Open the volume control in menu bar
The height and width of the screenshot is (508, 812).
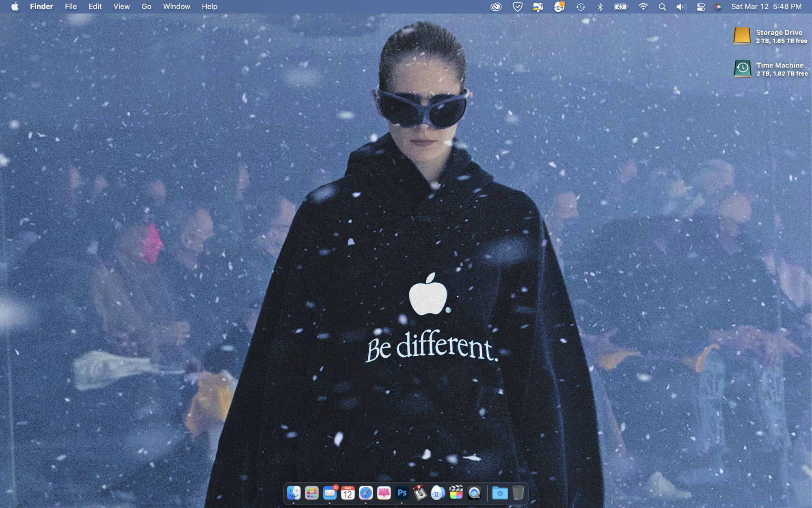tap(681, 7)
